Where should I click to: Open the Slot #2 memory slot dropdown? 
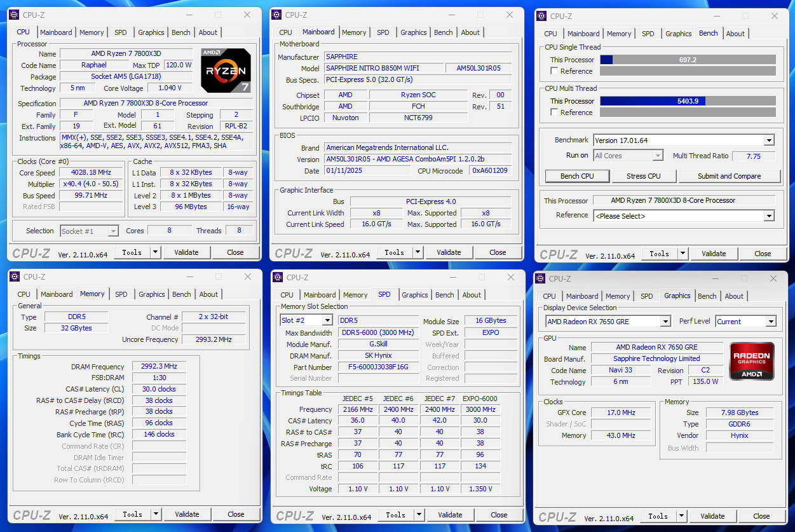click(x=327, y=321)
